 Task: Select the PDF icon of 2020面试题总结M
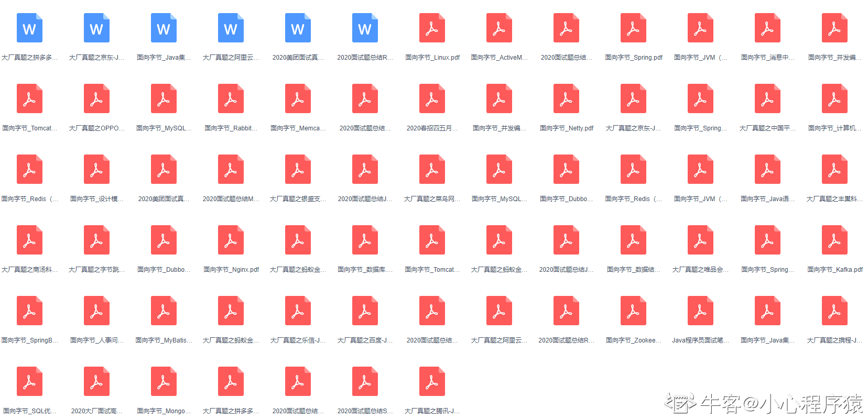coord(231,169)
